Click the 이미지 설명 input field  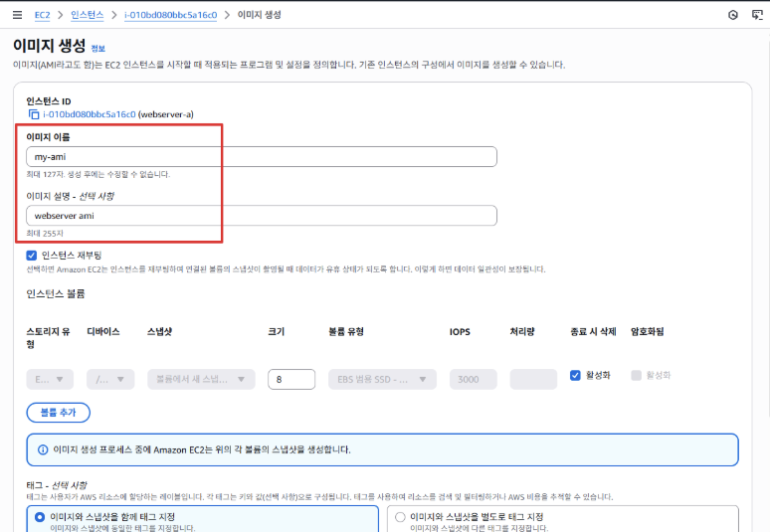262,216
